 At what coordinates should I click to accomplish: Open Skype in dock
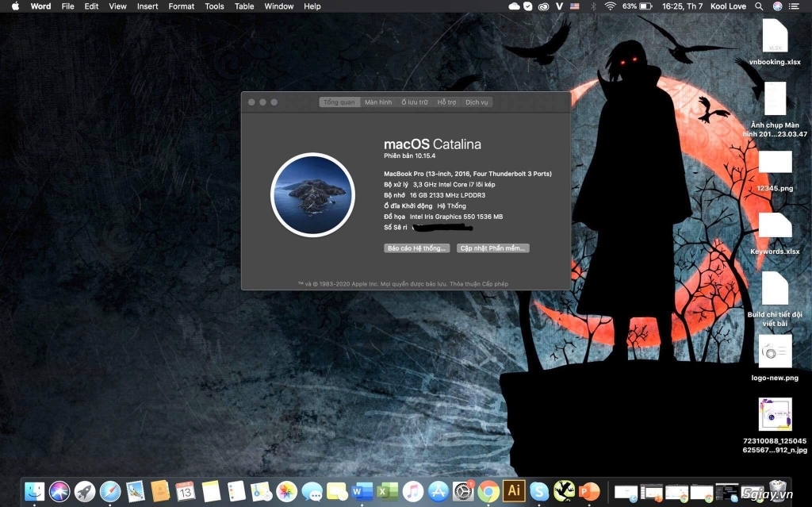tap(539, 491)
